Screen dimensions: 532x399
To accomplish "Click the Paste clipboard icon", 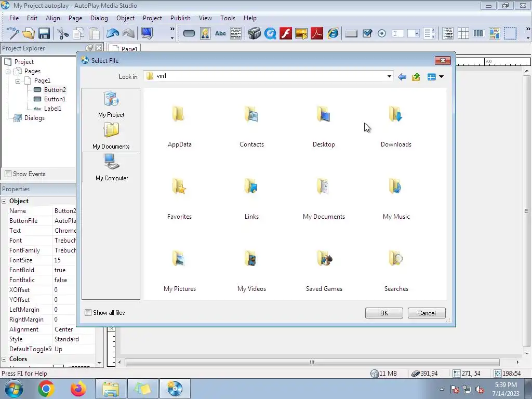I will 94,33.
